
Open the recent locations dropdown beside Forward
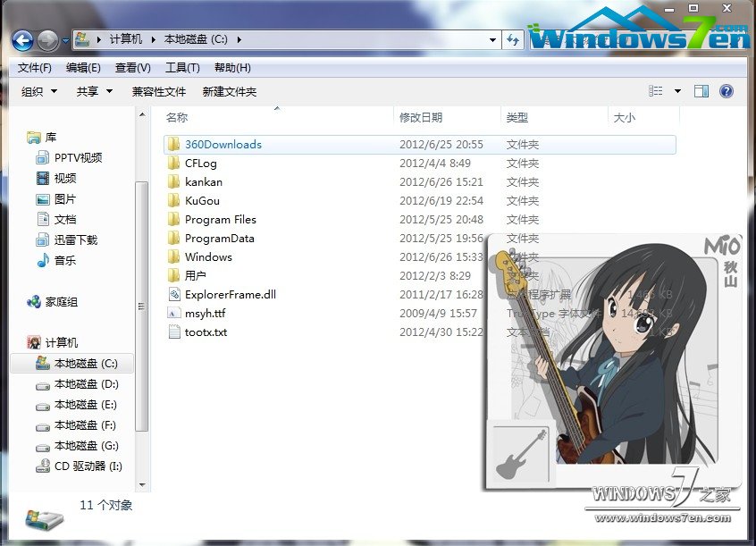(x=65, y=40)
